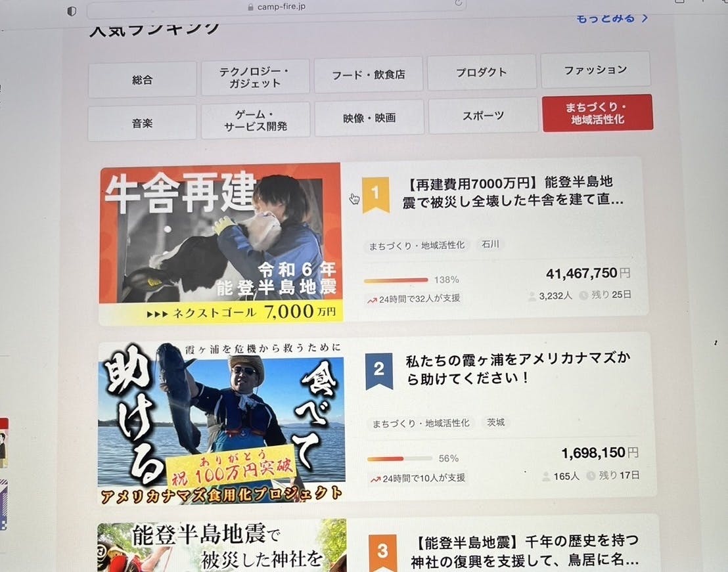The width and height of the screenshot is (728, 572).
Task: Open the プロダクト category ranking
Action: (x=482, y=72)
